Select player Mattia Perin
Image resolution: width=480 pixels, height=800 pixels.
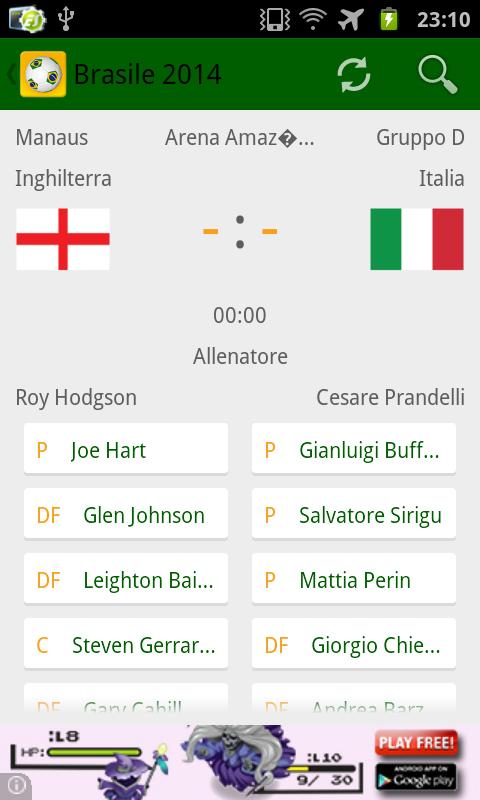click(353, 580)
